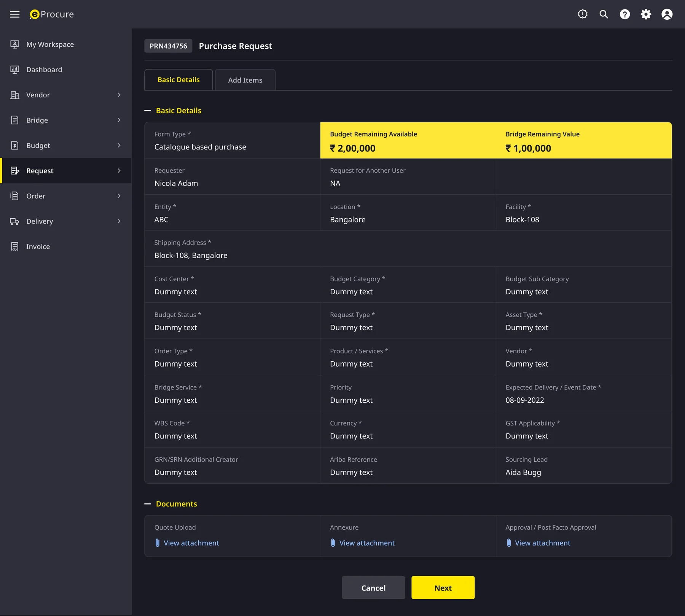The image size is (685, 616).
Task: Click the PRN434756 request badge
Action: pyautogui.click(x=168, y=46)
